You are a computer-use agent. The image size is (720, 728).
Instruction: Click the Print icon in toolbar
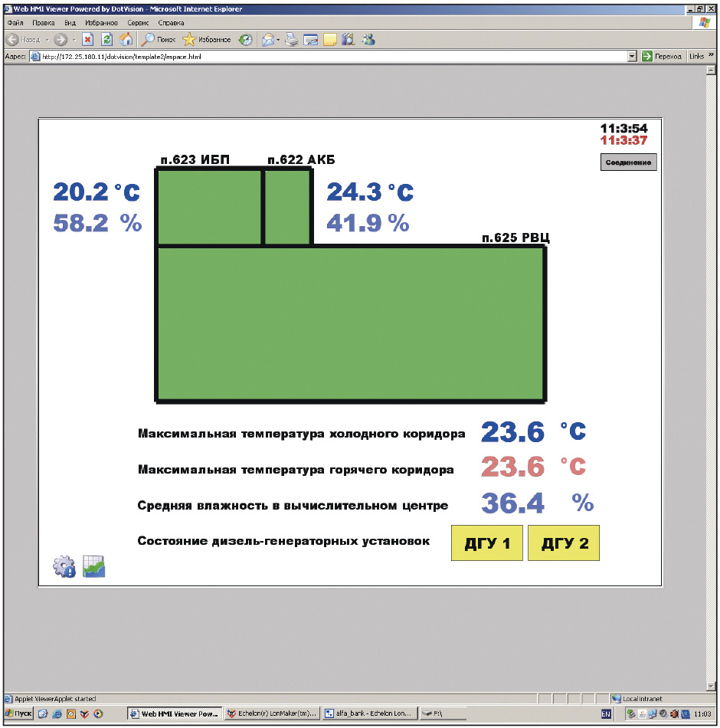(291, 39)
